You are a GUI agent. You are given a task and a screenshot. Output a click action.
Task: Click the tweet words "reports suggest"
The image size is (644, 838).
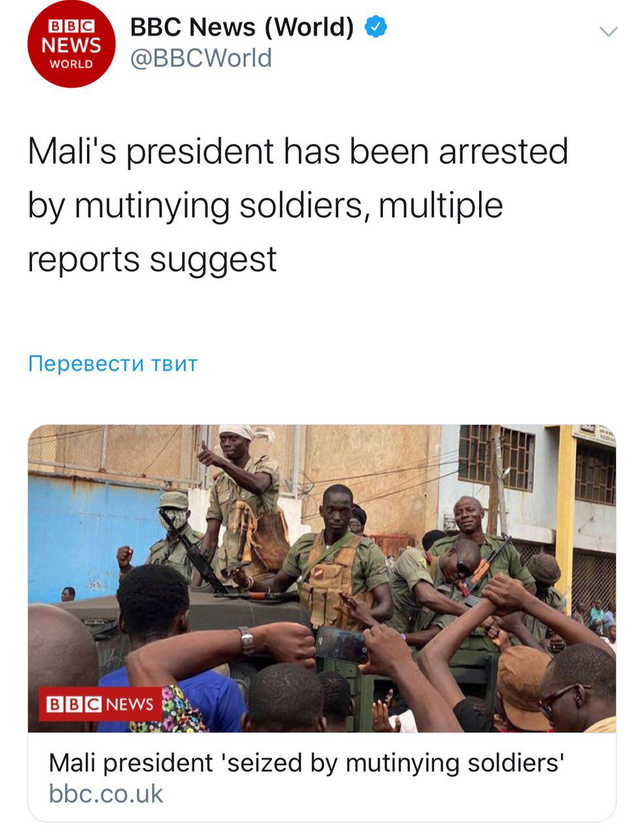pyautogui.click(x=152, y=261)
